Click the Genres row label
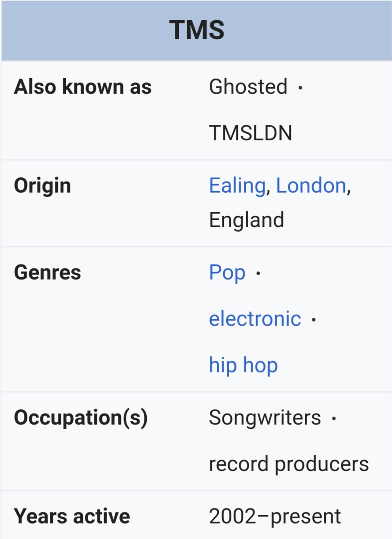 click(x=48, y=273)
